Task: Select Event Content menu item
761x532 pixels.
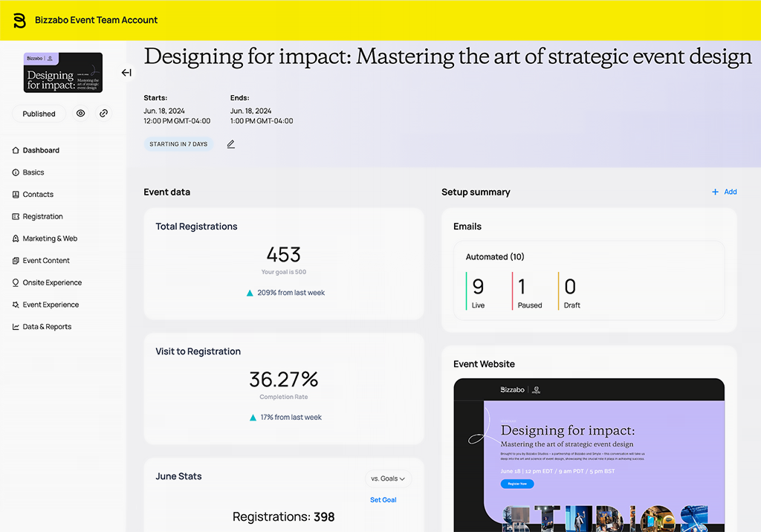Action: pos(46,261)
